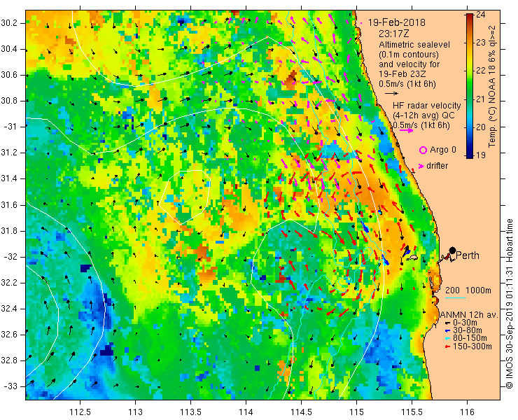518x420 pixels.
Task: Click the ANMN 12h av. heading
Action: click(x=469, y=315)
